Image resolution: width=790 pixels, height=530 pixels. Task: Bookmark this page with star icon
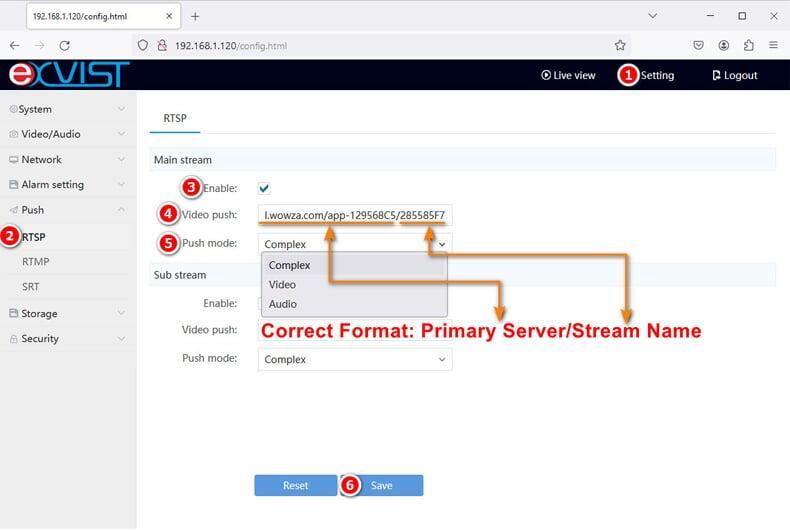coord(620,45)
